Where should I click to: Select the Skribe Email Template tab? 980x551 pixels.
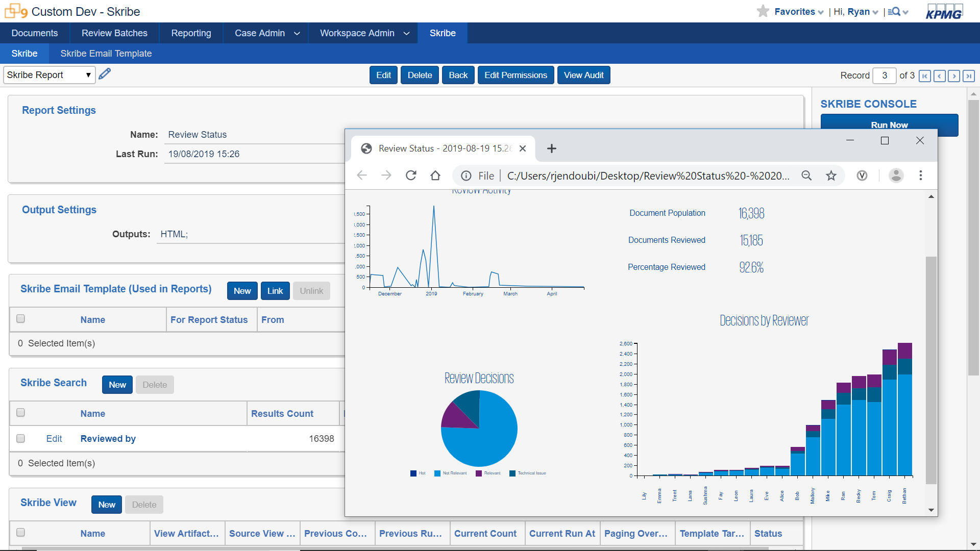106,53
